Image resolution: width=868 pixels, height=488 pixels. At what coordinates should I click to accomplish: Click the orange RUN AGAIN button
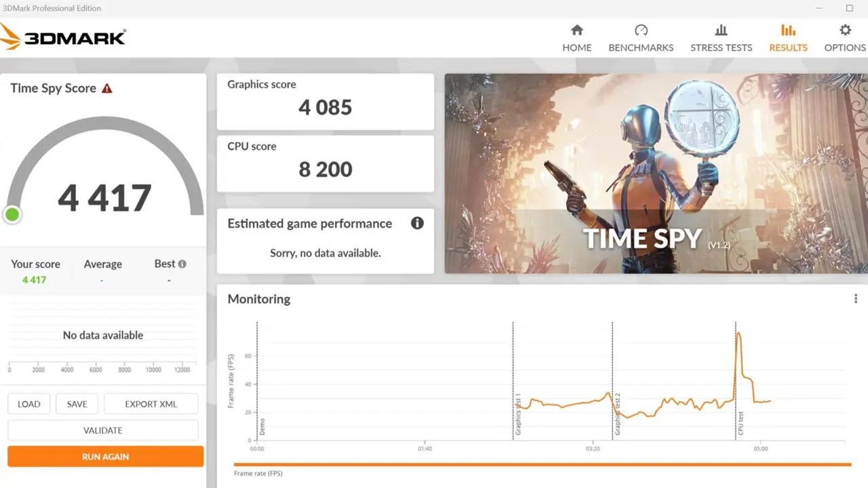[x=105, y=457]
